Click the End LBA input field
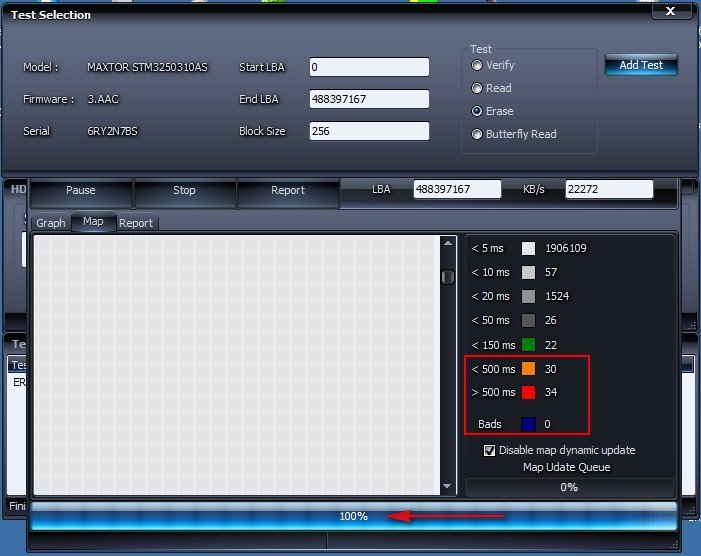 [369, 99]
